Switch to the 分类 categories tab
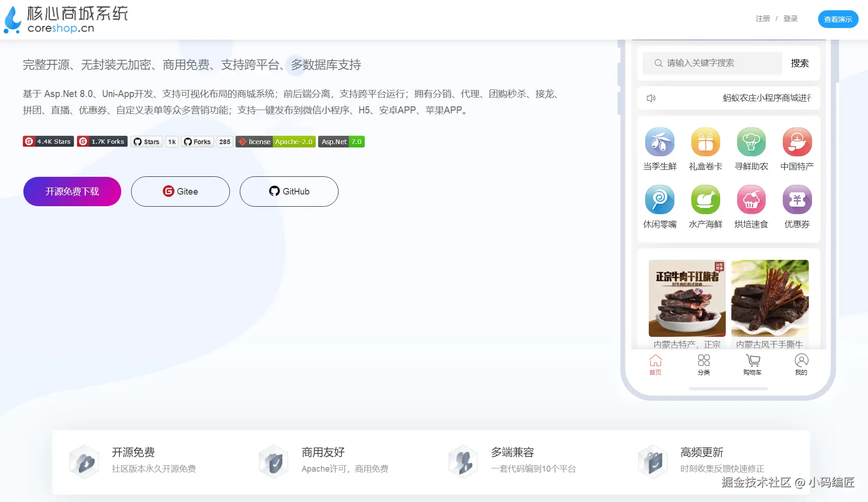Screen dimensions: 868x502 [x=704, y=365]
